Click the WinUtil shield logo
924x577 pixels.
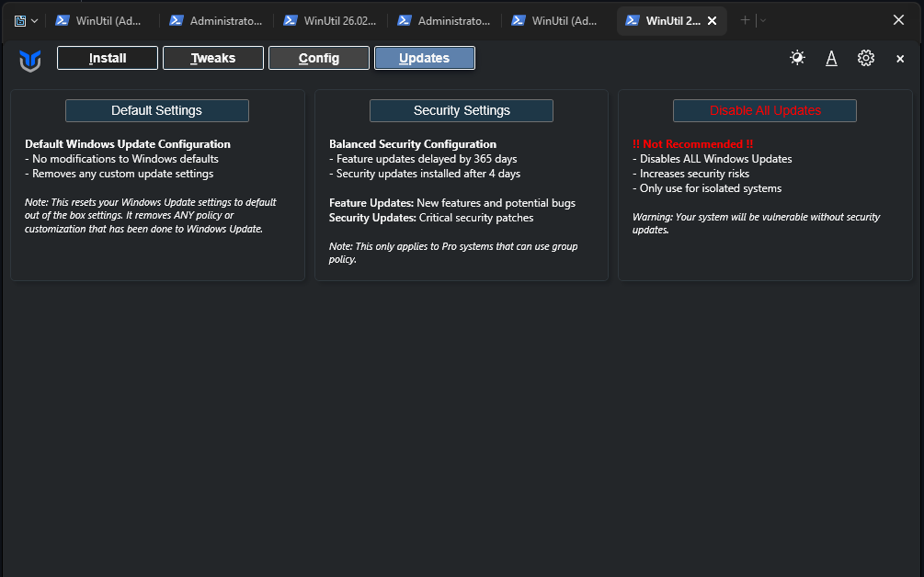point(30,61)
